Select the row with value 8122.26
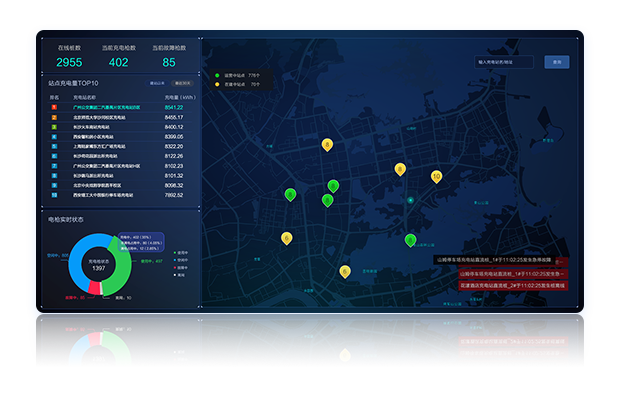The width and height of the screenshot is (620, 418). coord(120,156)
